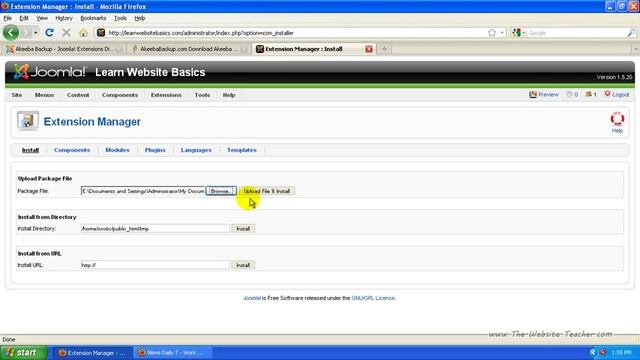Open the Google search engine selector
640x360 pixels.
[x=518, y=33]
